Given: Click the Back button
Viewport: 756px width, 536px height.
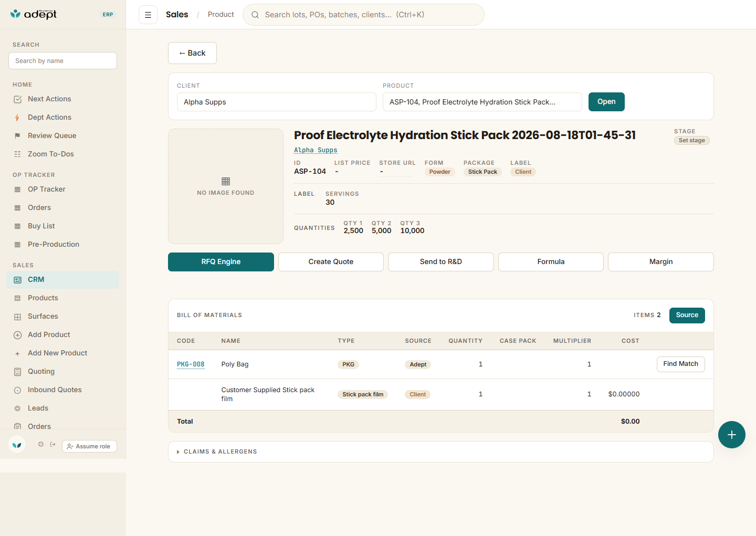Looking at the screenshot, I should pos(192,53).
